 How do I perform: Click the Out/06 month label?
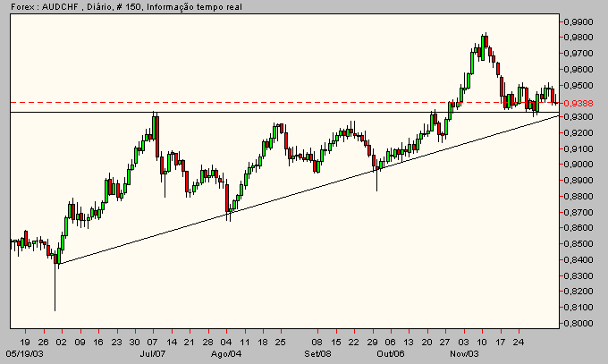point(391,354)
